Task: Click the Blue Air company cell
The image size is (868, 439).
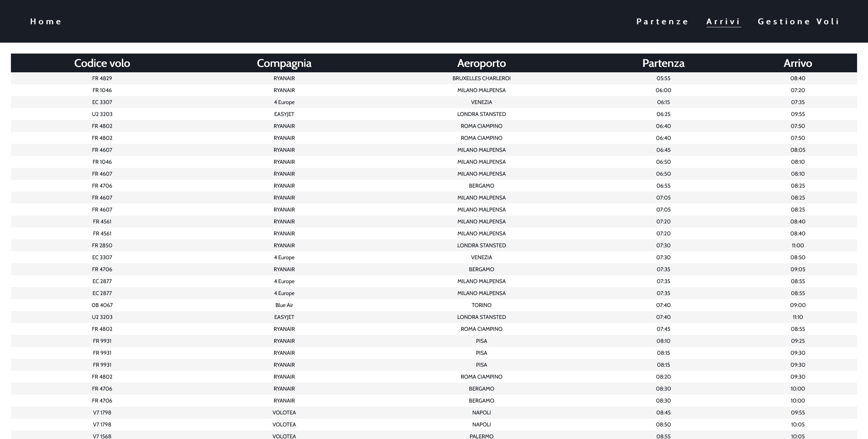Action: [284, 305]
